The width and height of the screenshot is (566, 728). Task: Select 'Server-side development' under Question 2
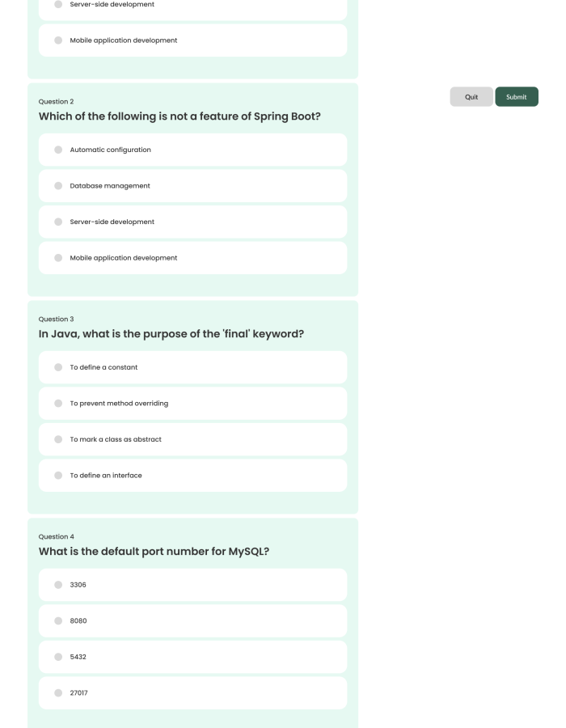pyautogui.click(x=57, y=222)
